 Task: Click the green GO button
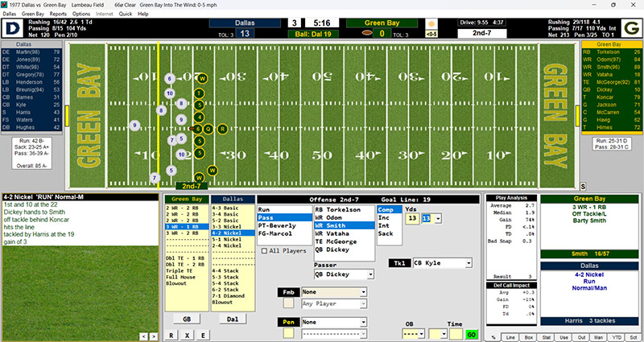(x=472, y=335)
